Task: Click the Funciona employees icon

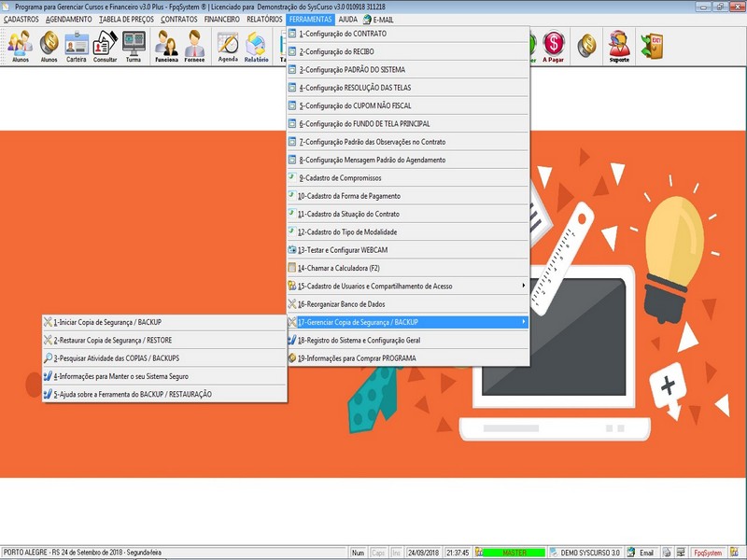Action: [166, 46]
